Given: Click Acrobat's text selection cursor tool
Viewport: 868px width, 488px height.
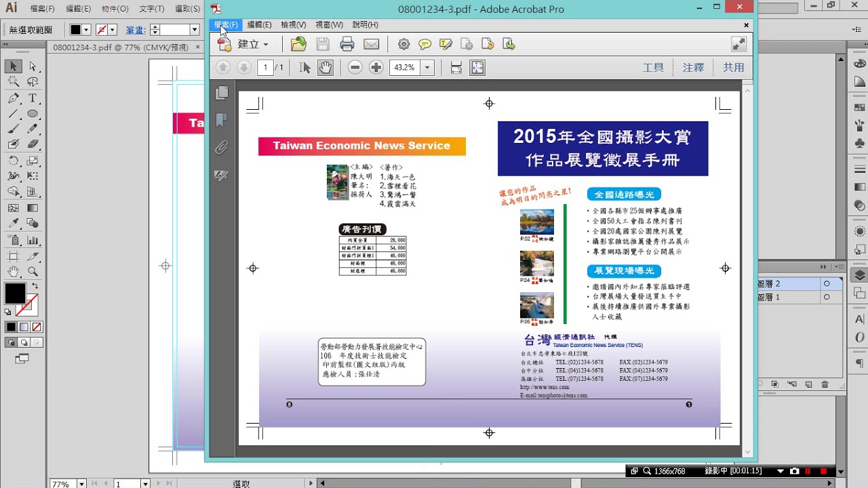Looking at the screenshot, I should pyautogui.click(x=304, y=67).
